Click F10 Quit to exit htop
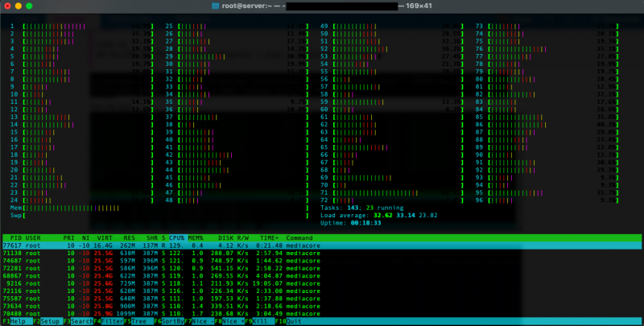This screenshot has width=644, height=326. coord(294,321)
